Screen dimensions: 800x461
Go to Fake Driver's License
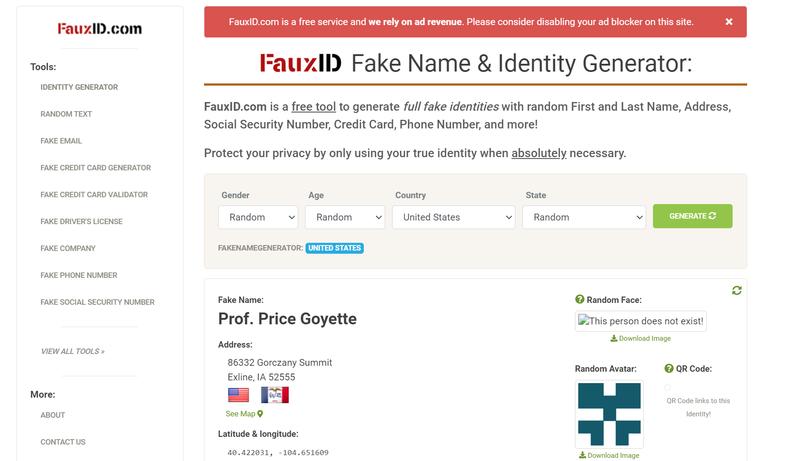click(x=82, y=221)
